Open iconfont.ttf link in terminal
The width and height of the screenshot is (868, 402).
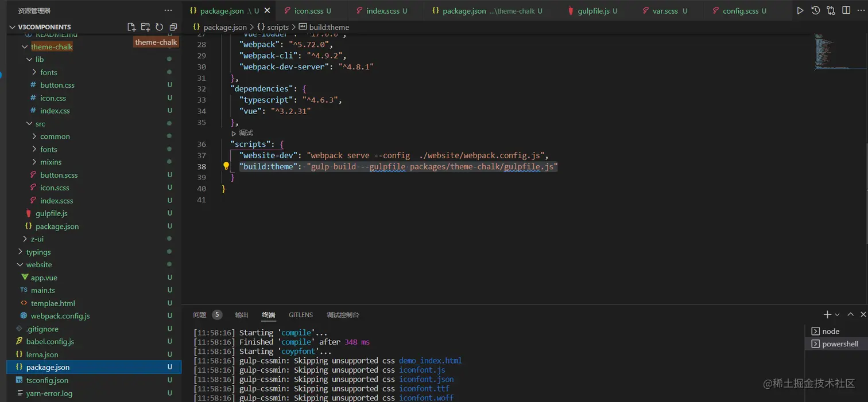tap(424, 388)
